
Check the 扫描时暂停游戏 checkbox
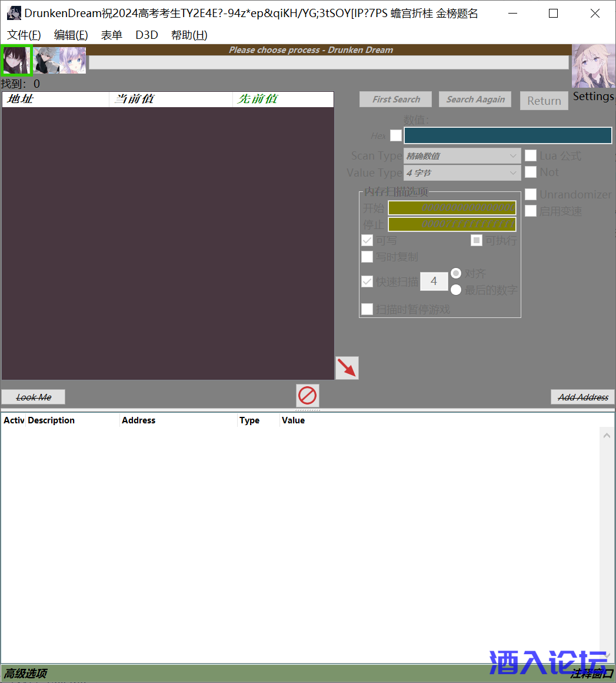(367, 309)
